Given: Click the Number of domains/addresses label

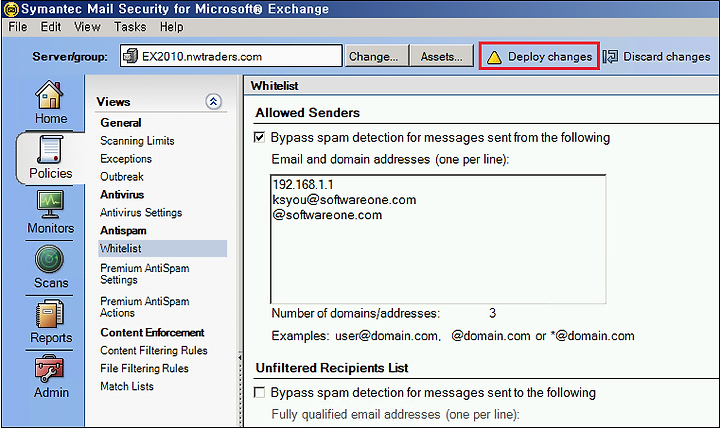Looking at the screenshot, I should click(x=355, y=313).
